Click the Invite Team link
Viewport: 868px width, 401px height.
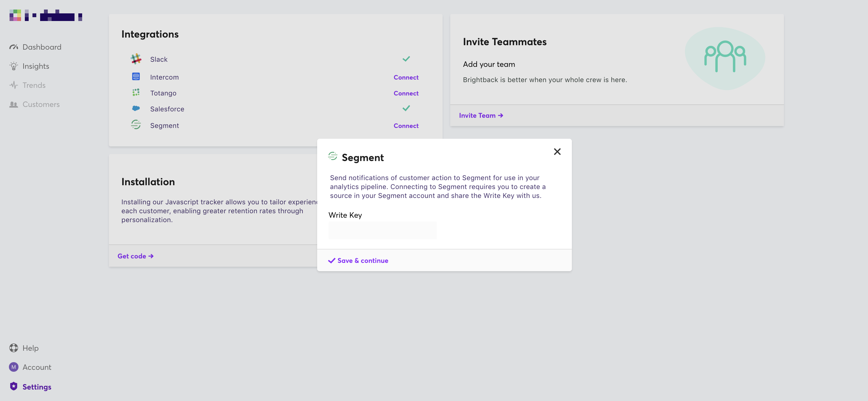(x=481, y=116)
